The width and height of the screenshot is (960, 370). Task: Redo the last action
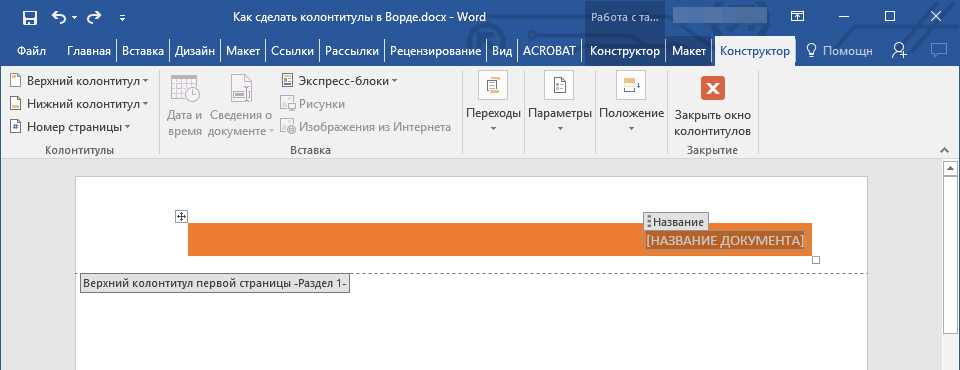94,17
